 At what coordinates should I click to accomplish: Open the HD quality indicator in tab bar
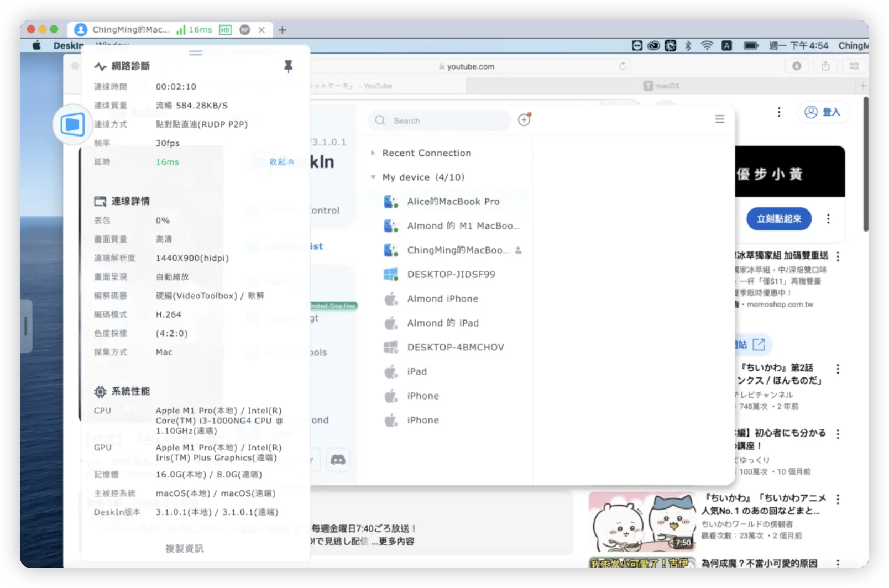tap(225, 30)
